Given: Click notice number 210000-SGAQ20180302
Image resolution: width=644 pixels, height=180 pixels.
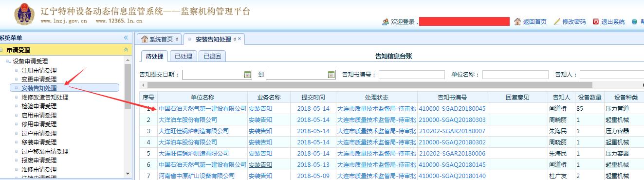Looking at the screenshot, I should (452, 142).
